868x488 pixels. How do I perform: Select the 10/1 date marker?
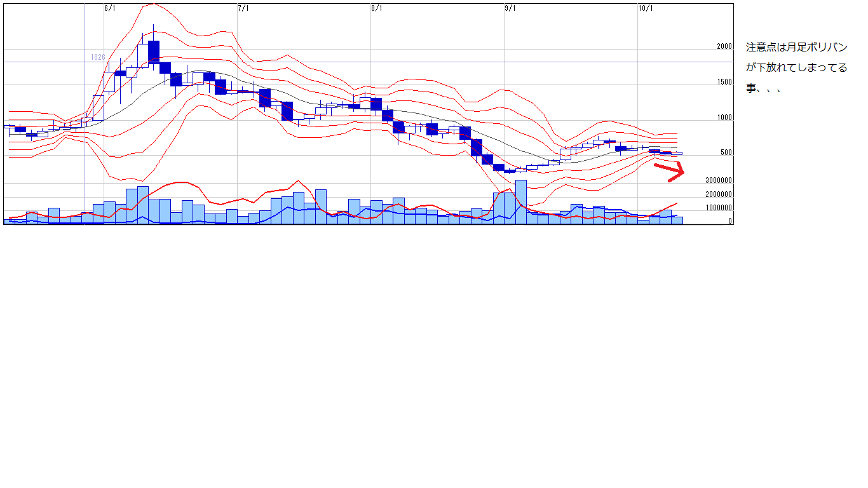(x=645, y=8)
